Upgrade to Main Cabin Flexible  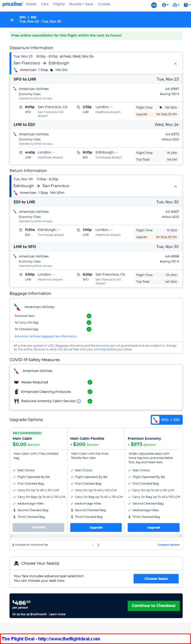tap(96, 528)
